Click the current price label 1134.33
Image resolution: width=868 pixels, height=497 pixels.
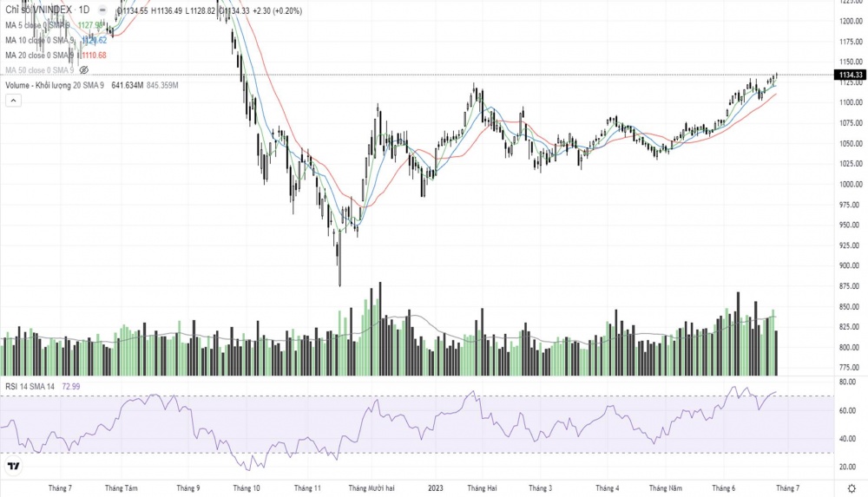click(x=849, y=75)
